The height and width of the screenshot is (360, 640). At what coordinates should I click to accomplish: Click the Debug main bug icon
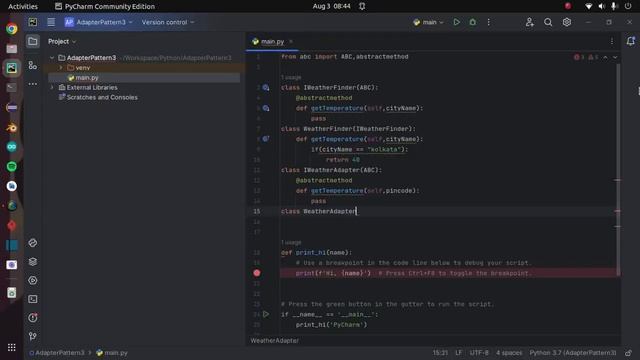coord(472,22)
